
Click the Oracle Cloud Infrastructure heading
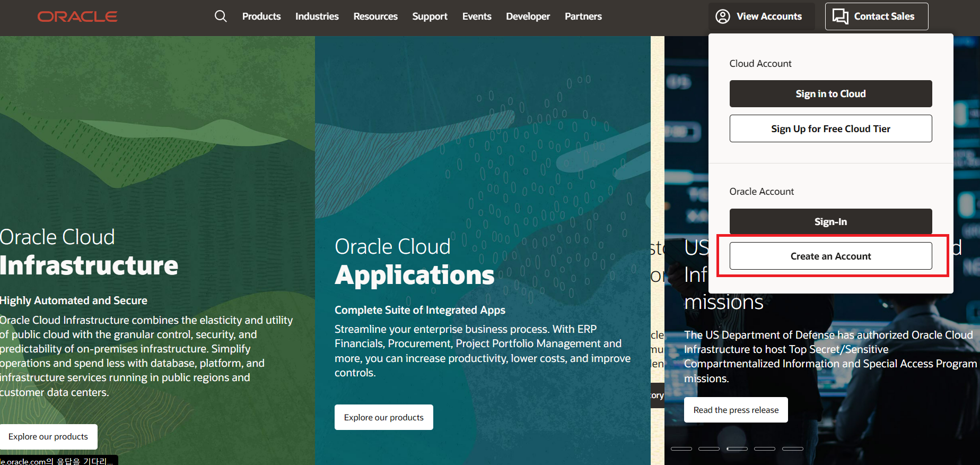[89, 252]
